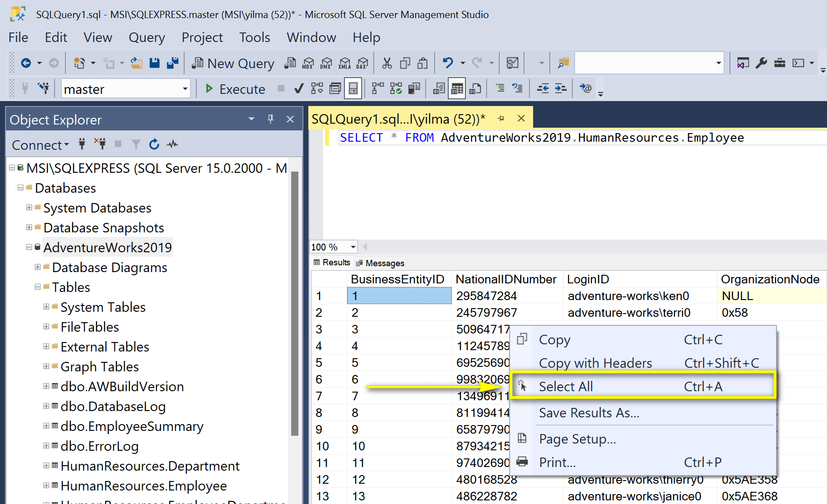Image resolution: width=827 pixels, height=504 pixels.
Task: Expand the Database Diagrams node
Action: coord(37,267)
